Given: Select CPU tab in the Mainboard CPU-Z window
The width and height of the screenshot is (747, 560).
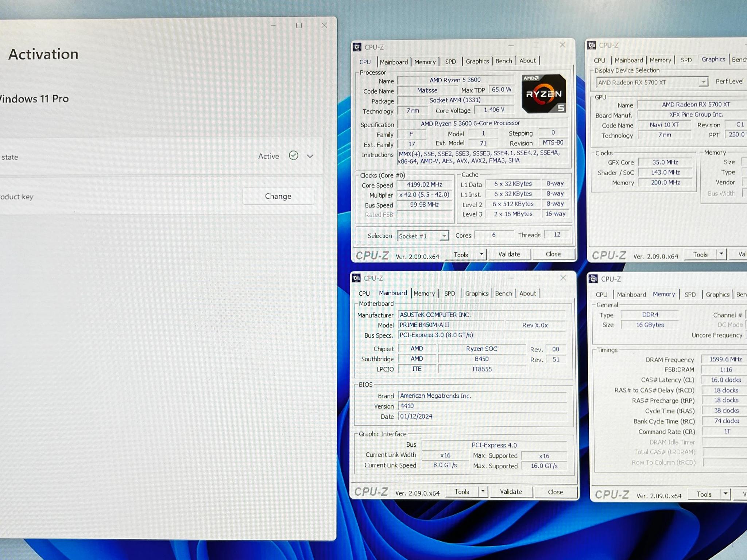Looking at the screenshot, I should tap(364, 293).
